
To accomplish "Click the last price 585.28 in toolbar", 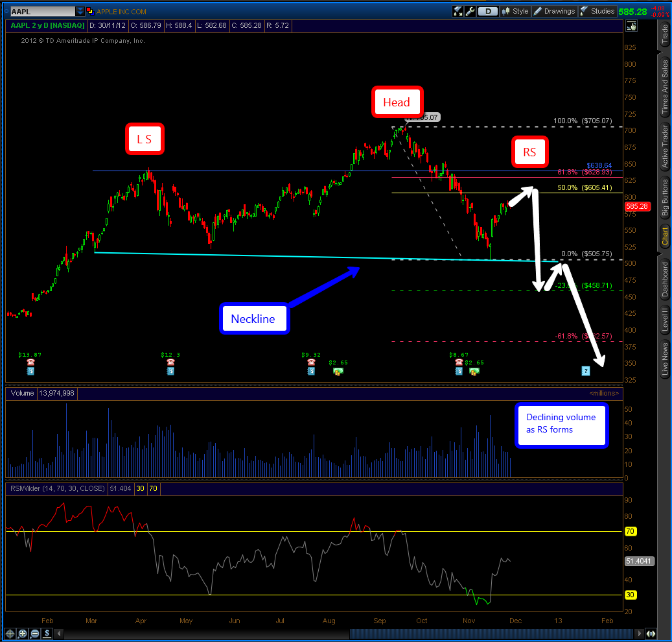I will tap(632, 12).
